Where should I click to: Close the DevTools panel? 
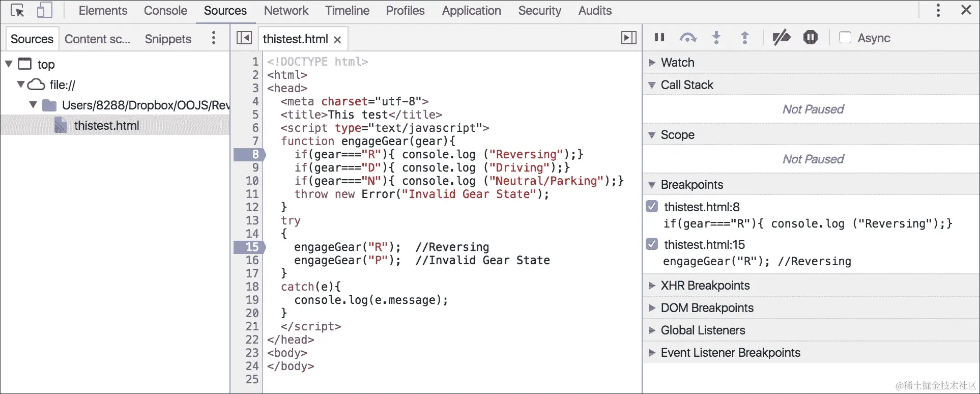coord(966,10)
